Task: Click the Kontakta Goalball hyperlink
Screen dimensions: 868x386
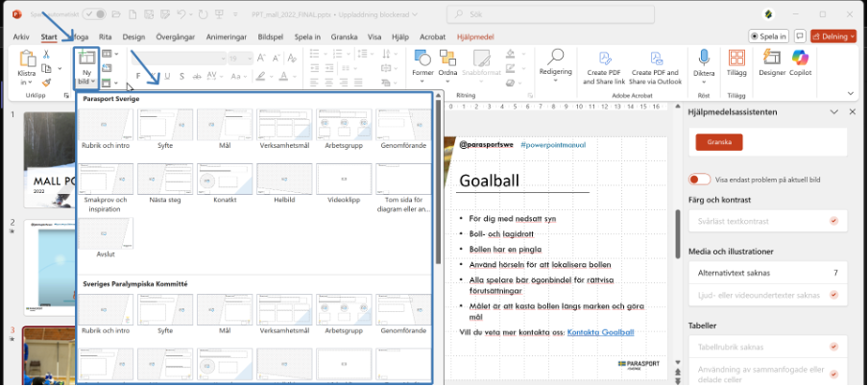Action: pyautogui.click(x=601, y=332)
